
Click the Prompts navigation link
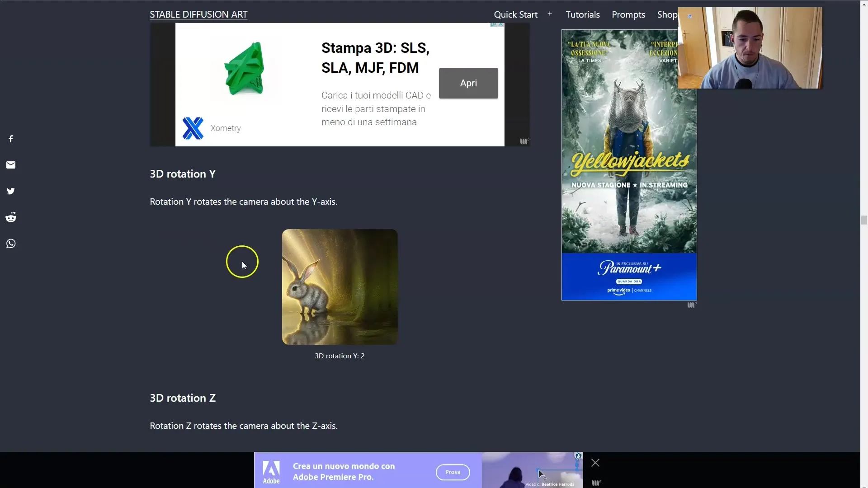pyautogui.click(x=628, y=14)
